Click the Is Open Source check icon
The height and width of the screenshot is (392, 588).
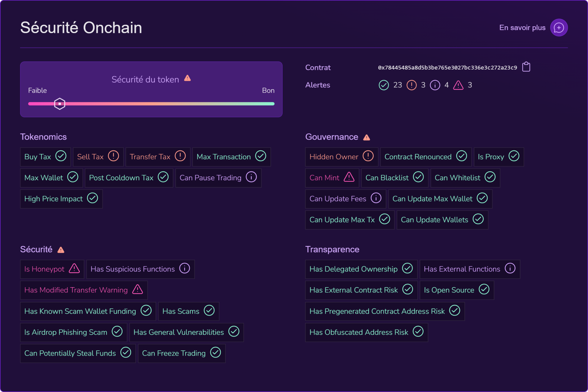pos(484,290)
